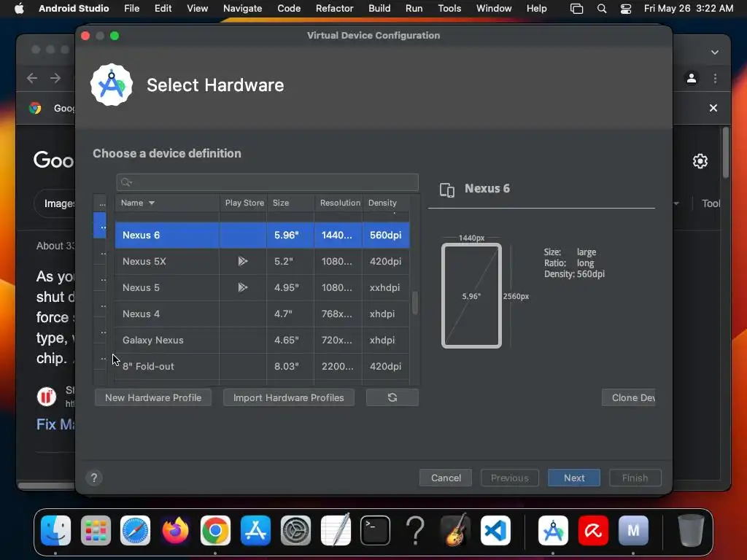Click the device search field
Image resolution: width=747 pixels, height=560 pixels.
pos(267,182)
